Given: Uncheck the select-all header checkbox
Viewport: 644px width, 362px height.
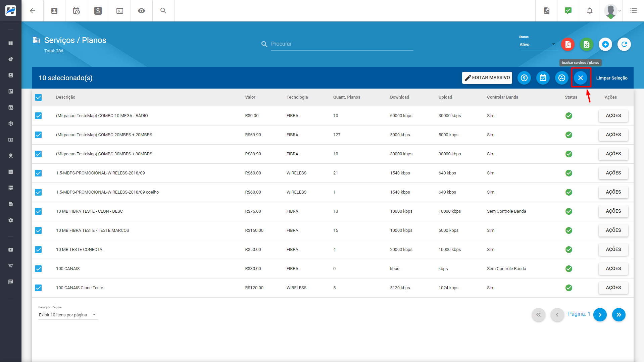Looking at the screenshot, I should [38, 97].
